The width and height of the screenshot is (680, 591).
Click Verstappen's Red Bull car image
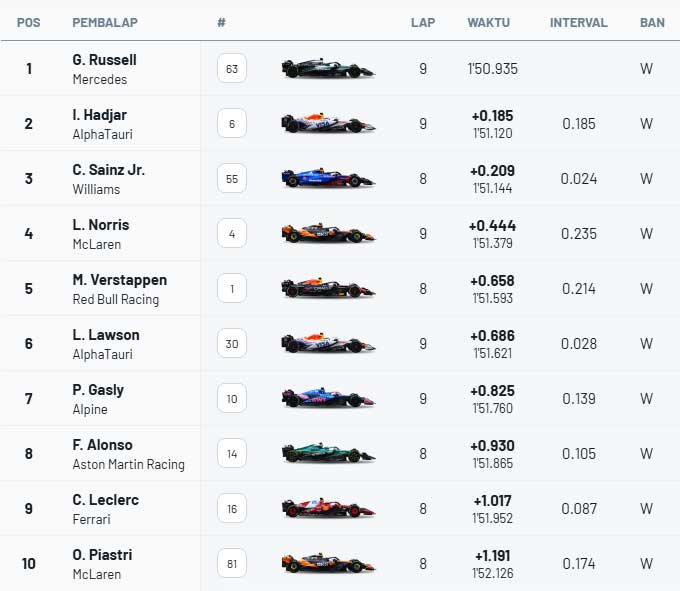click(327, 289)
